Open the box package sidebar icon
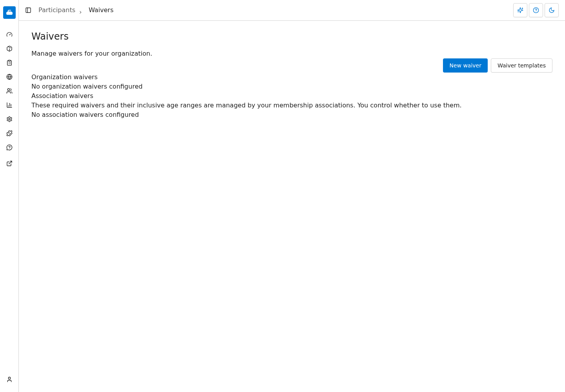This screenshot has width=565, height=392. tap(9, 49)
